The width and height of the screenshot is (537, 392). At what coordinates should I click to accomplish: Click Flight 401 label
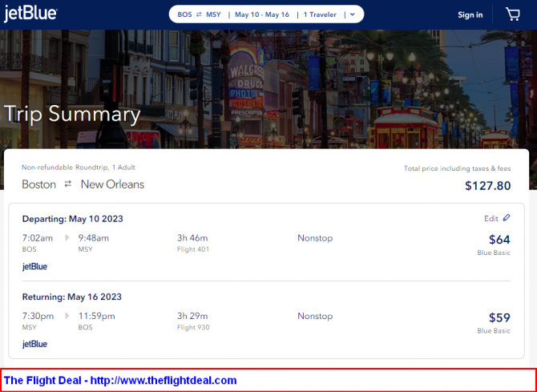193,249
